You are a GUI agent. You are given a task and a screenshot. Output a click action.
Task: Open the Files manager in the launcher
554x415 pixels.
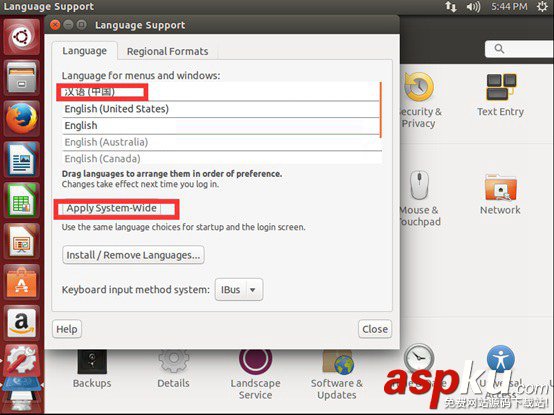click(22, 78)
